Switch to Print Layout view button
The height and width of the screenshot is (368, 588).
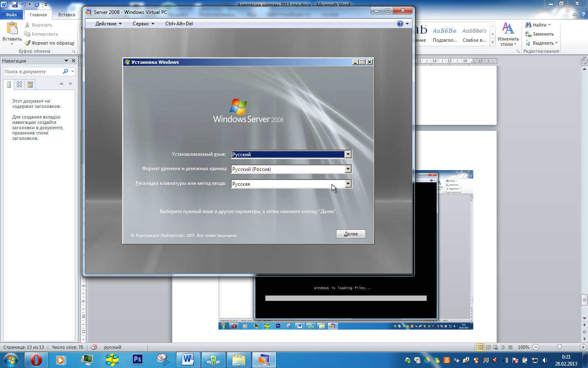click(481, 347)
